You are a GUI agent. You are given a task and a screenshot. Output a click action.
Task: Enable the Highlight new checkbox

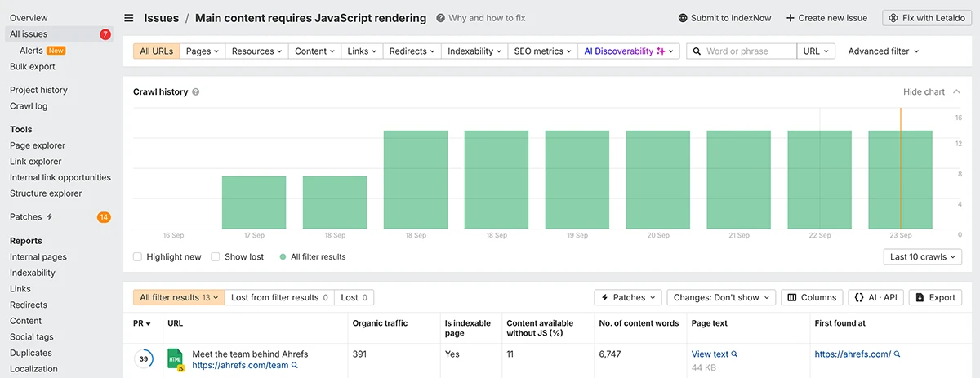click(x=137, y=256)
